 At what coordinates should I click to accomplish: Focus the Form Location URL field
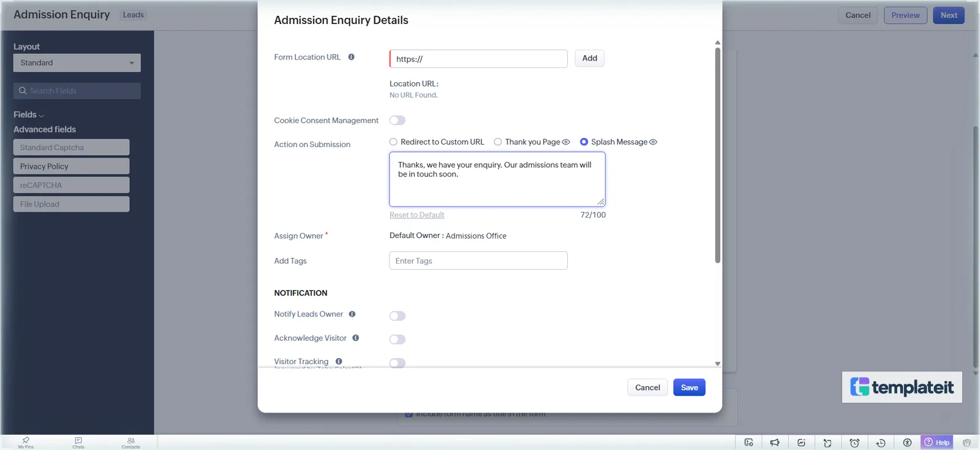click(478, 59)
